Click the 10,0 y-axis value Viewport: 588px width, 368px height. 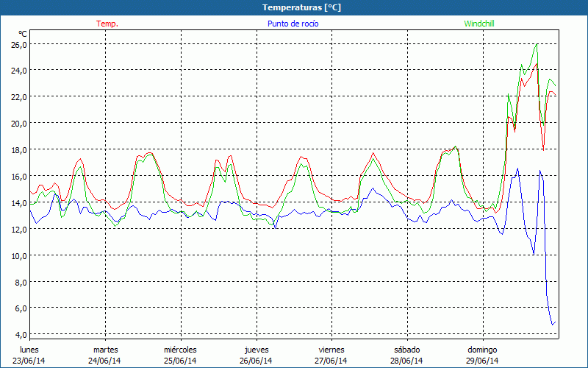(18, 255)
